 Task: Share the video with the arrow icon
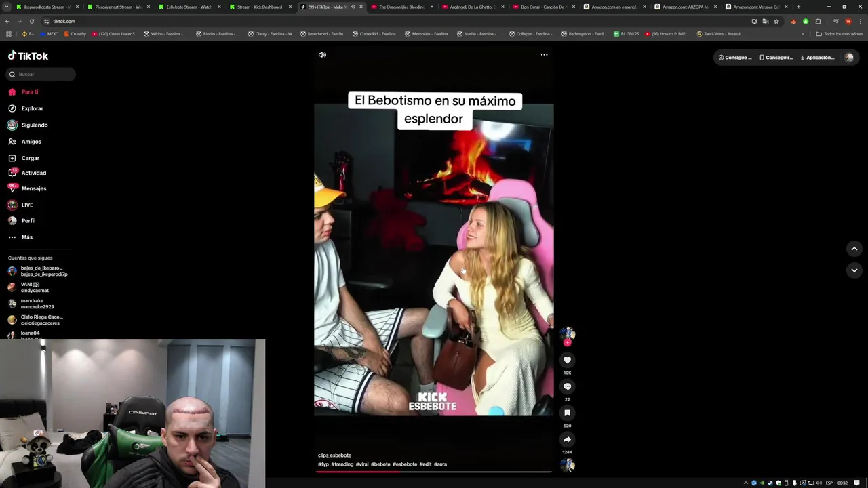click(568, 439)
